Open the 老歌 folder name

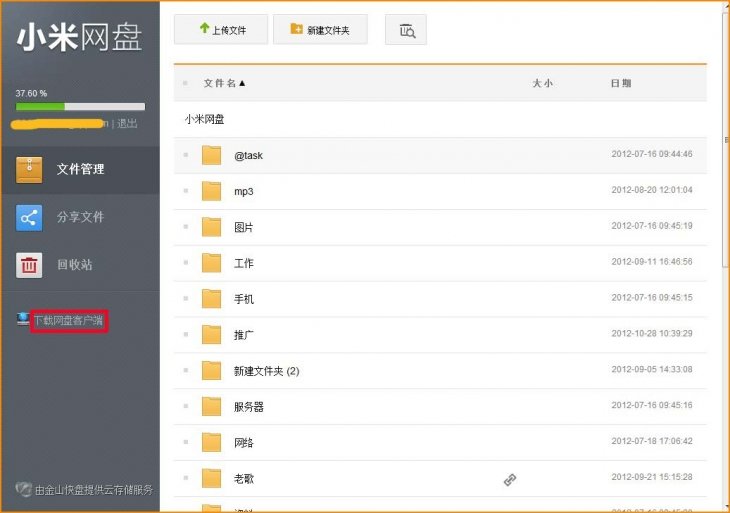pos(243,479)
